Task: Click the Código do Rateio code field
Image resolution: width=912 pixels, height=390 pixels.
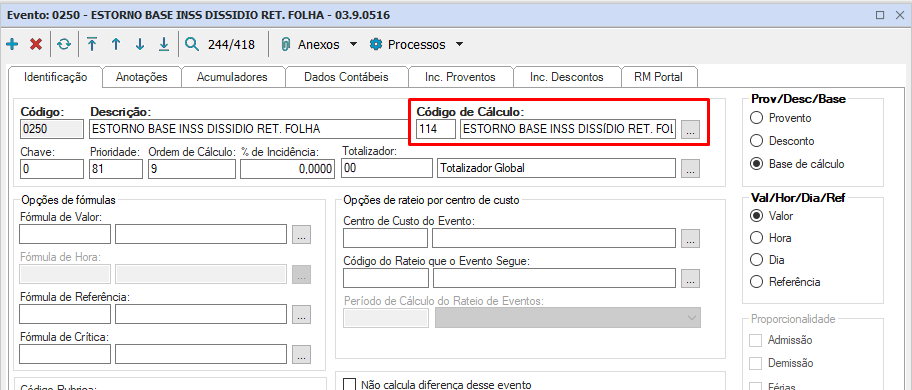Action: [x=386, y=278]
